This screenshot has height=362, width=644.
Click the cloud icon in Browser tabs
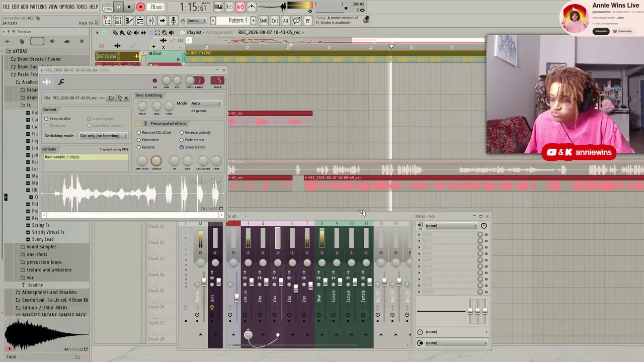[x=67, y=41]
